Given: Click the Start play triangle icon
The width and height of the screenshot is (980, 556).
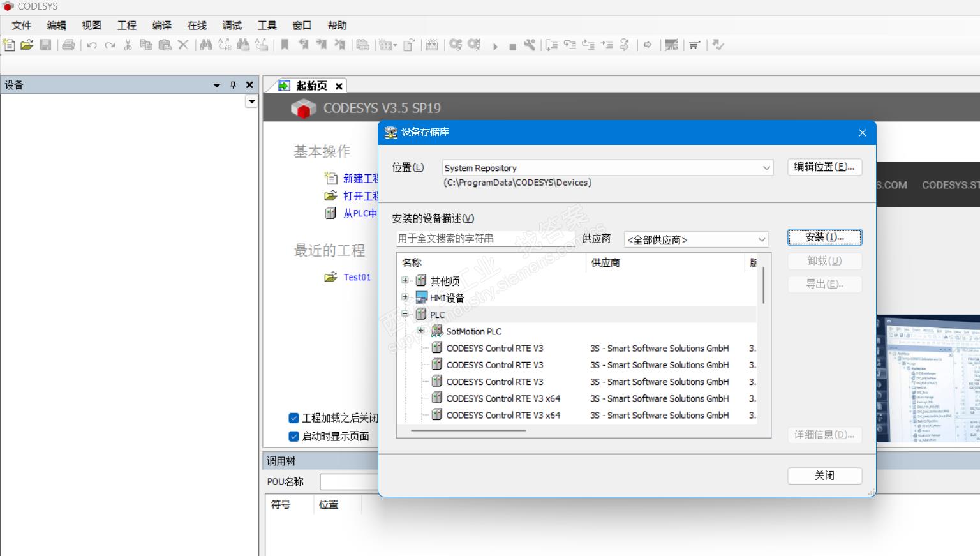Looking at the screenshot, I should click(x=495, y=46).
